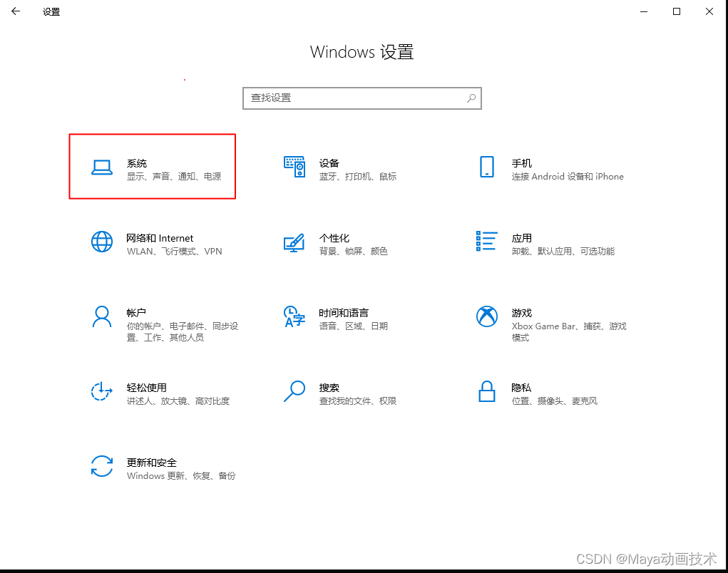Select 应用 category title
Image resolution: width=728 pixels, height=573 pixels.
pyautogui.click(x=521, y=238)
